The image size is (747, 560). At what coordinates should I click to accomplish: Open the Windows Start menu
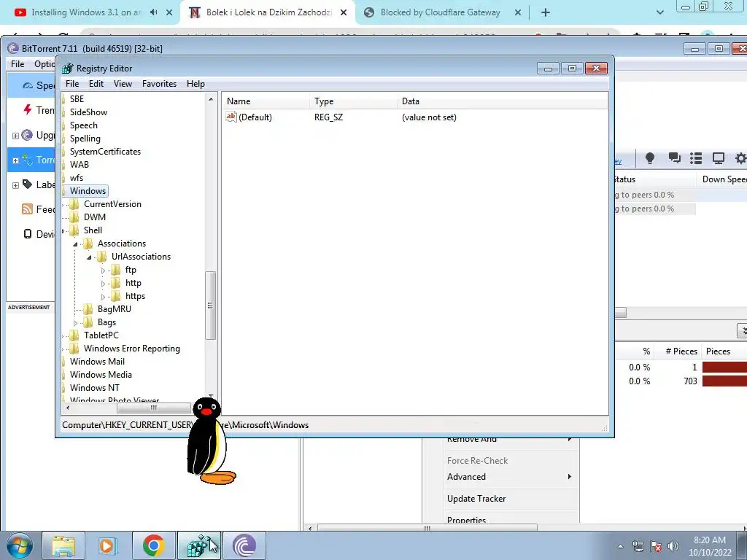[x=19, y=545]
